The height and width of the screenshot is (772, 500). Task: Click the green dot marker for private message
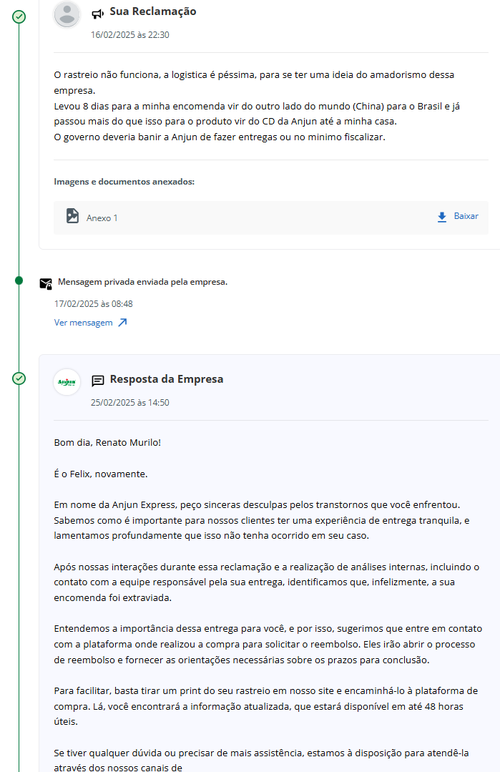click(x=19, y=281)
